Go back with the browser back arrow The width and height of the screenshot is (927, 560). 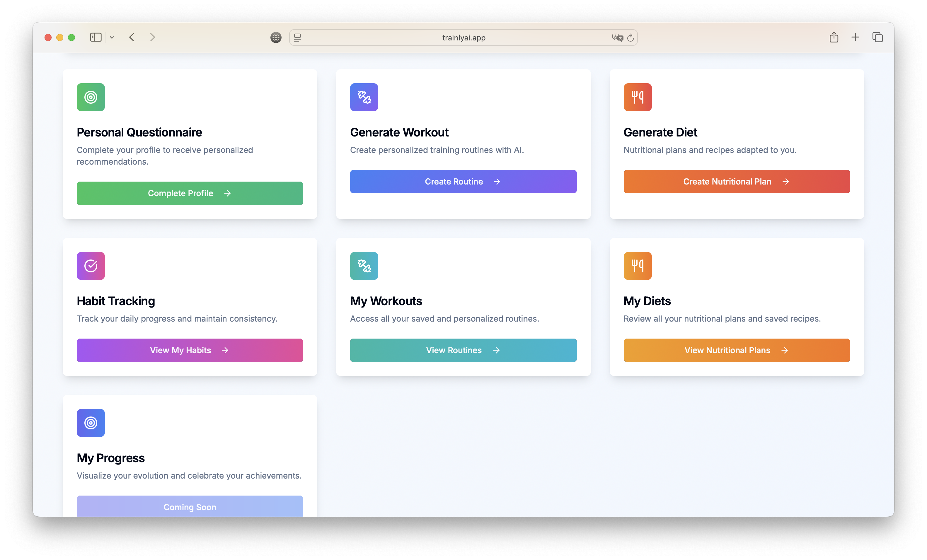point(132,37)
